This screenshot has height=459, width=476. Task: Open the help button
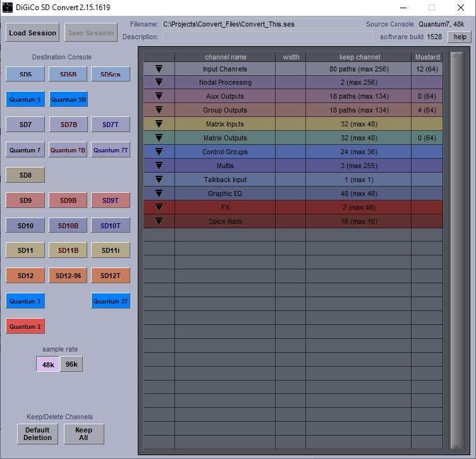(459, 37)
